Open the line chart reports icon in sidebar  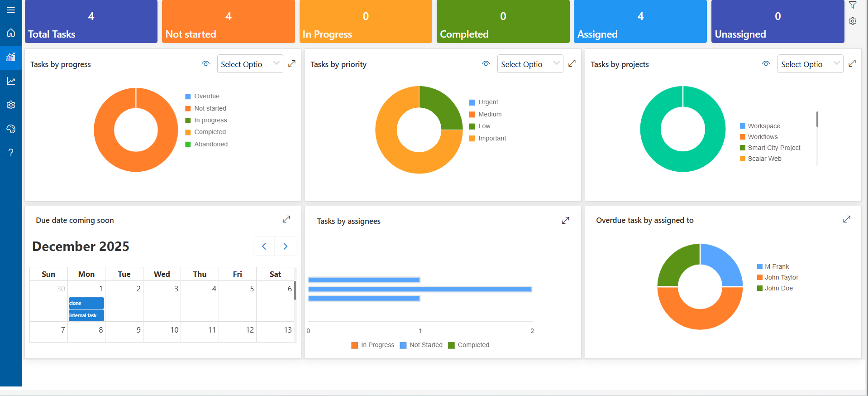click(x=11, y=81)
